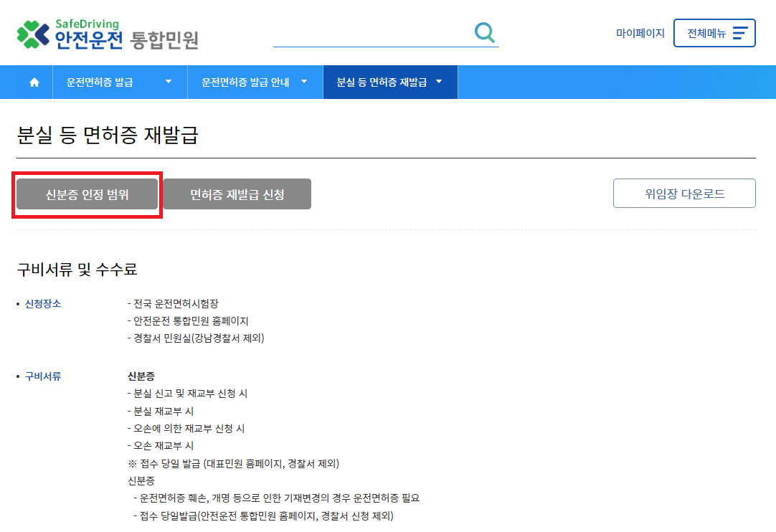Select the search magnifier icon
The height and width of the screenshot is (532, 776).
(485, 33)
